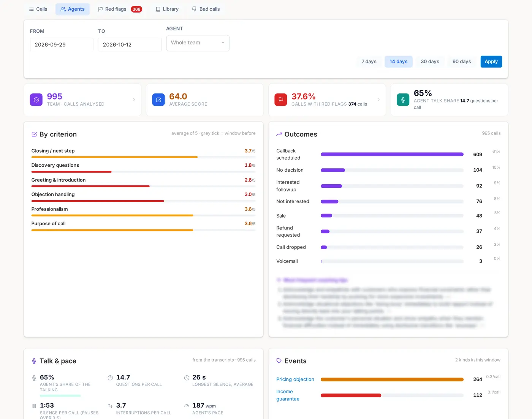Open the Bad calls tab
532x419 pixels.
click(206, 9)
